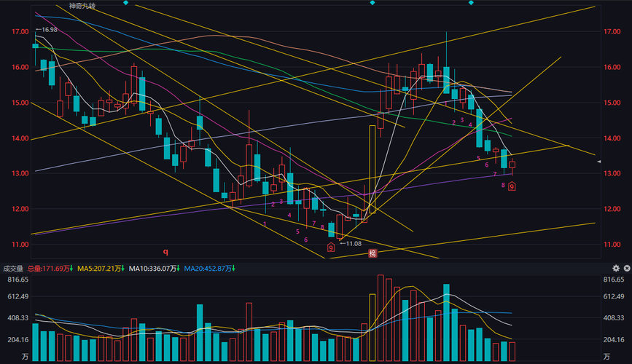
Task: Click 15.00 on the right price axis
Action: coord(612,103)
